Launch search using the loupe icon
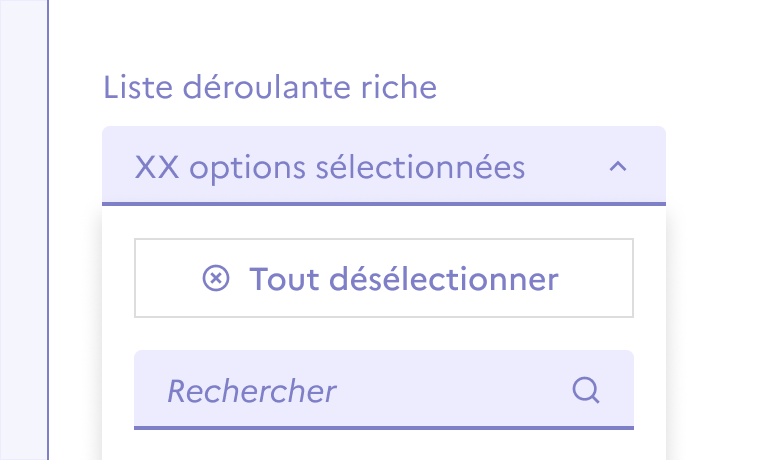768x460 pixels. pyautogui.click(x=585, y=390)
